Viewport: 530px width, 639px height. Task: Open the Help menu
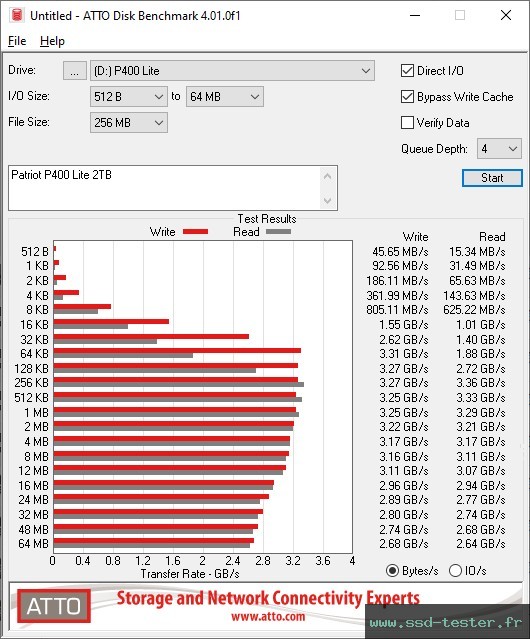(x=52, y=41)
